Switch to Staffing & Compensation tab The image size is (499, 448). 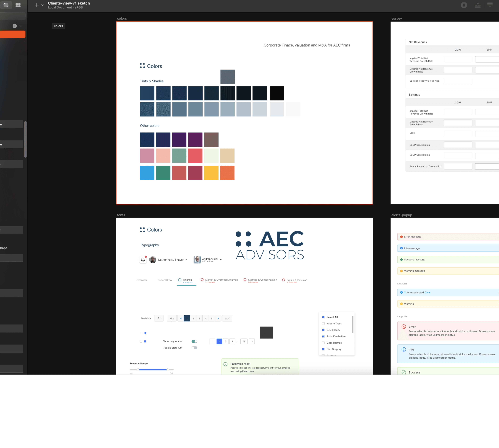pyautogui.click(x=260, y=281)
